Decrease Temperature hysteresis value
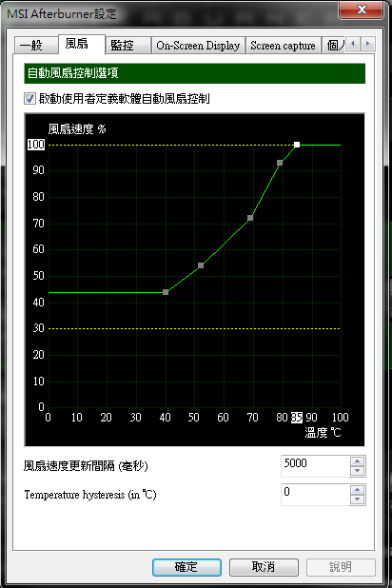Screen dimensions: 392x588 click(357, 500)
